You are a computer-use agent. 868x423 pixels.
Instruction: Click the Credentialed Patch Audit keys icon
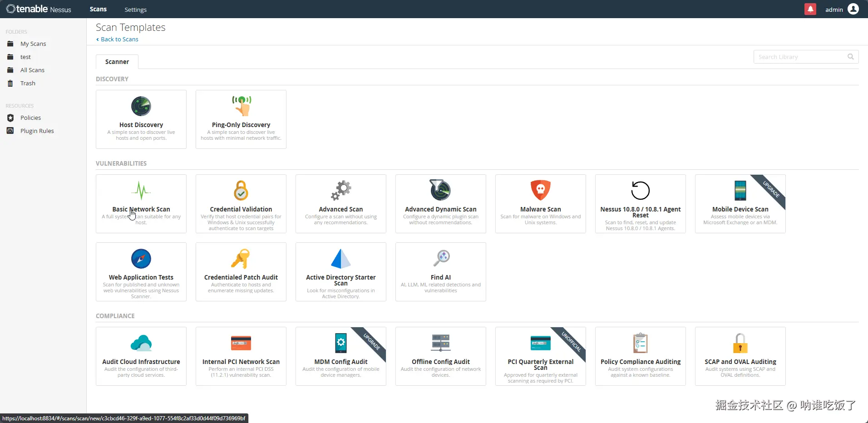[241, 259]
